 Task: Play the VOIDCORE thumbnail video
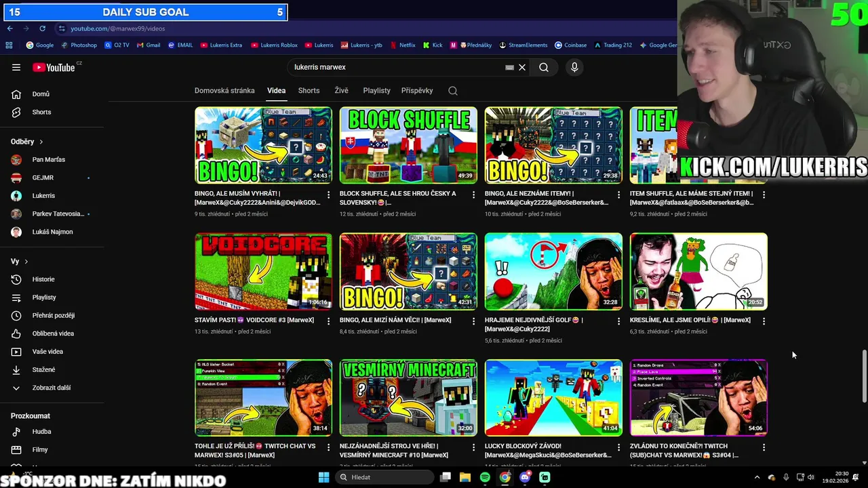[263, 272]
